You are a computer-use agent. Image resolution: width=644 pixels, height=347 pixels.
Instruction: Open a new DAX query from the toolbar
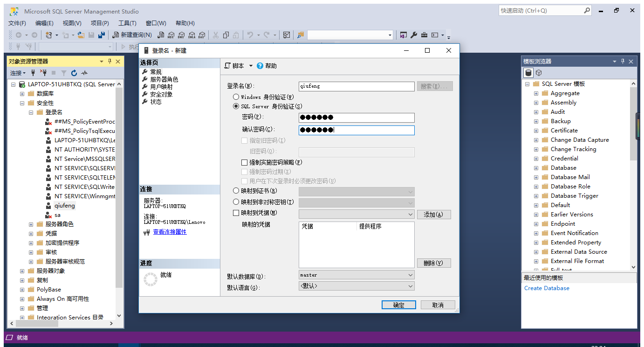tap(202, 35)
